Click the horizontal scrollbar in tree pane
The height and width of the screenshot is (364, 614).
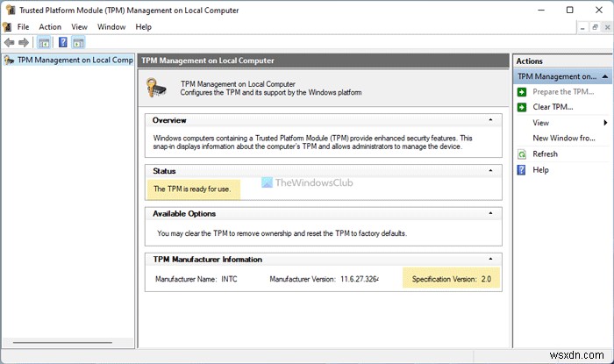[x=62, y=343]
